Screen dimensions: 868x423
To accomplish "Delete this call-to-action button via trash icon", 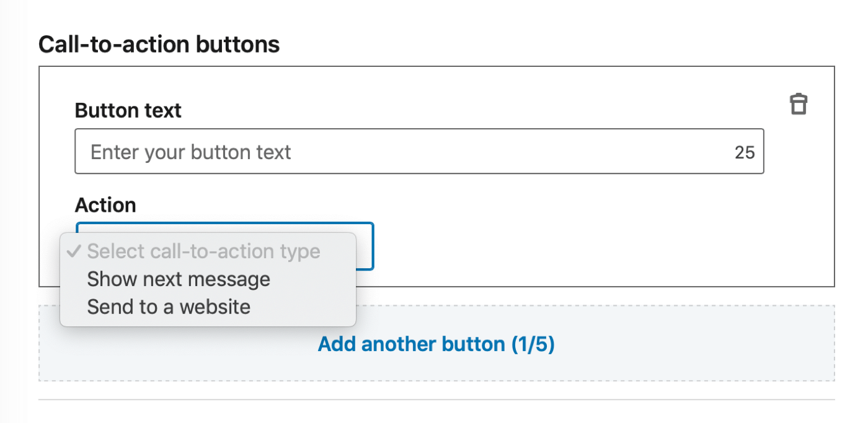I will point(799,104).
